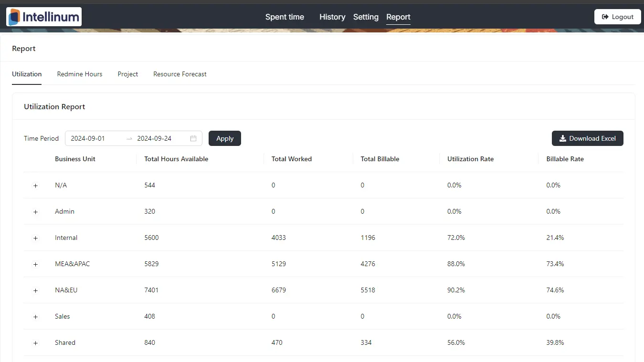The image size is (644, 362).
Task: Click the 5129 total worked cell
Action: point(279,264)
